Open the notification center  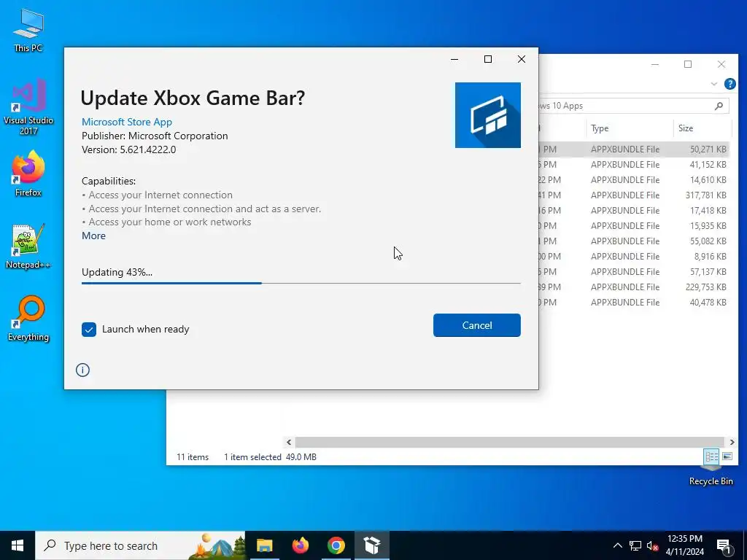[724, 545]
